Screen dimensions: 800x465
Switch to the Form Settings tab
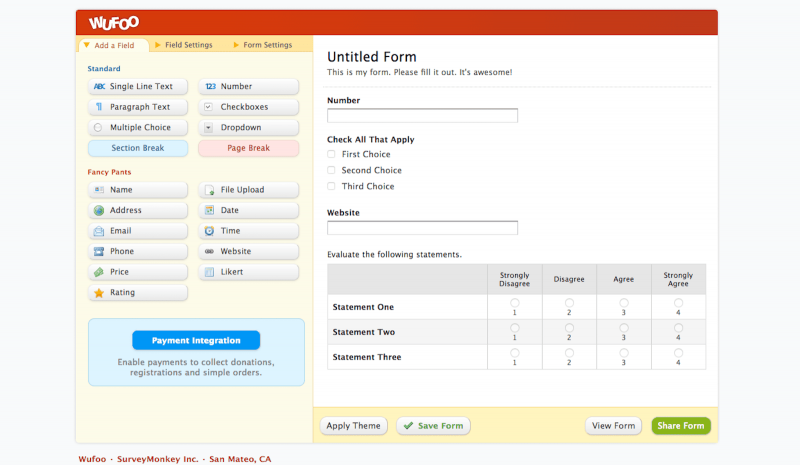point(263,45)
